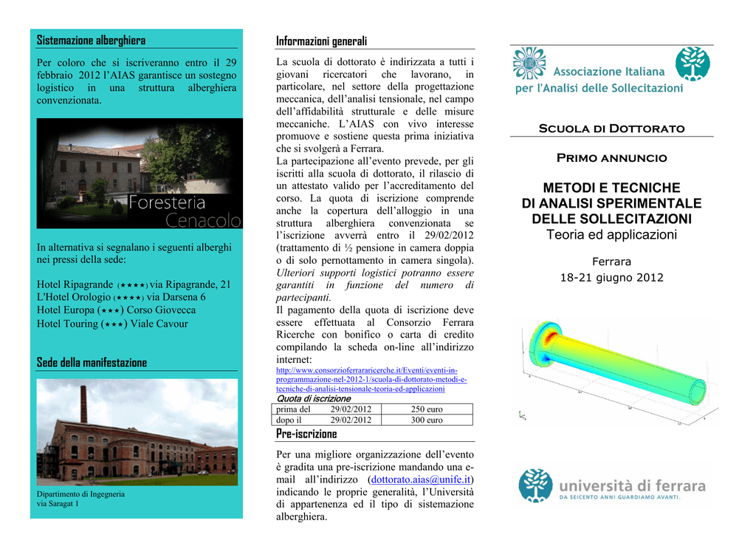Click the 'METODI E TECNICHE' title line
Screen dimensions: 756x535
click(611, 188)
